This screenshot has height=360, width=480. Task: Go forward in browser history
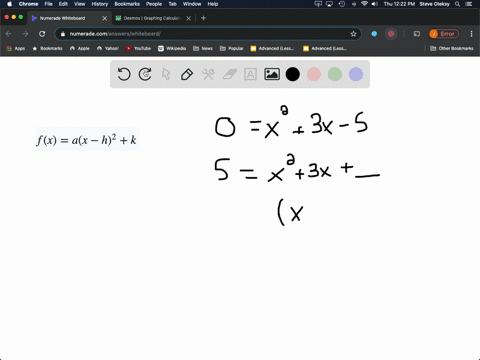point(25,34)
